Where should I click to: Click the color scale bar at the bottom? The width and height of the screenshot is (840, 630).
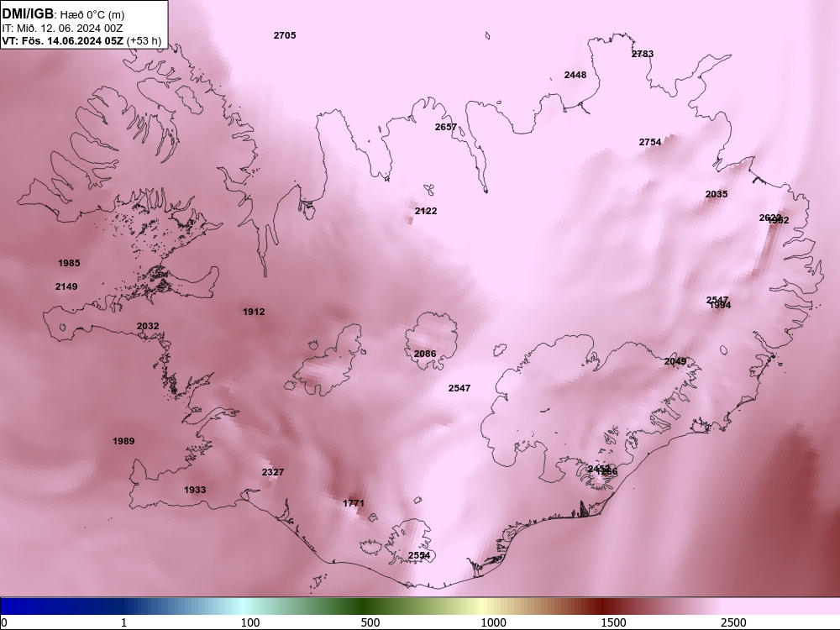[x=420, y=606]
